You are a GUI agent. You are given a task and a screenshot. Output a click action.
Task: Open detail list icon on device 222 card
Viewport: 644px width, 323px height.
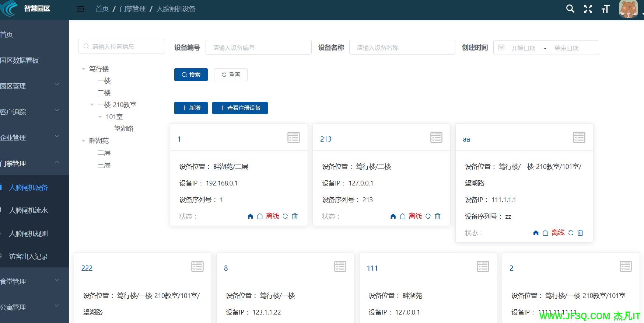click(x=197, y=267)
